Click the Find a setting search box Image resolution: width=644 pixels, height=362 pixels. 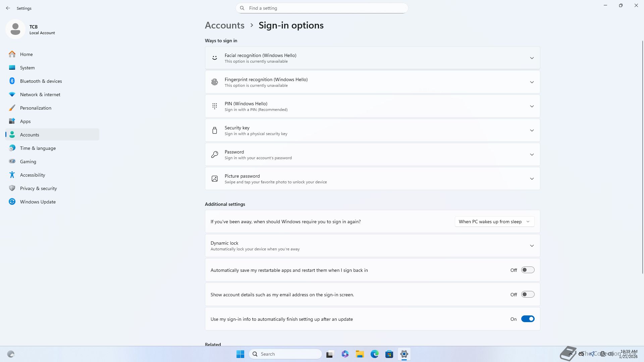click(x=322, y=8)
